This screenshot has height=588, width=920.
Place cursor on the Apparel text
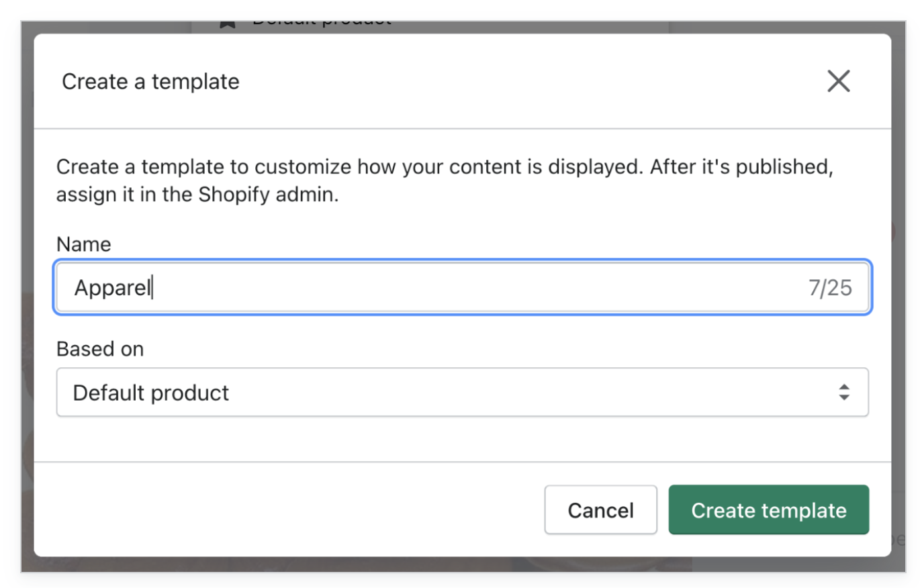113,288
